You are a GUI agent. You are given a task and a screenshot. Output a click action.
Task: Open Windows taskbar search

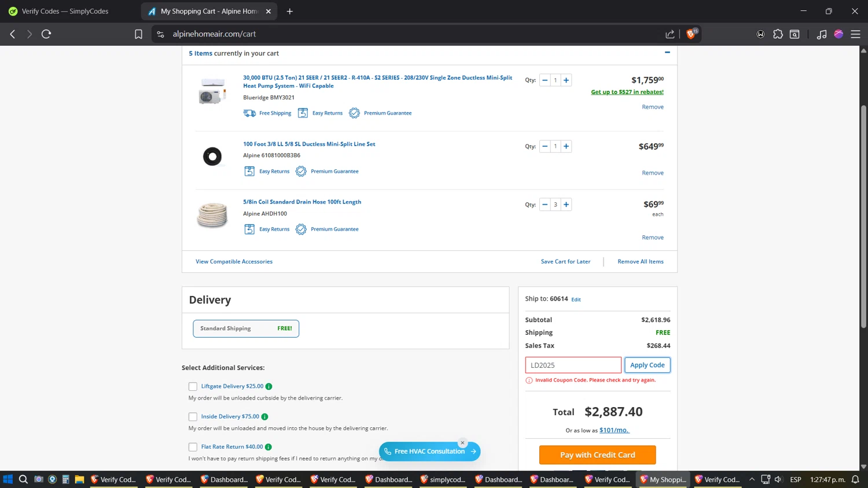point(23,479)
